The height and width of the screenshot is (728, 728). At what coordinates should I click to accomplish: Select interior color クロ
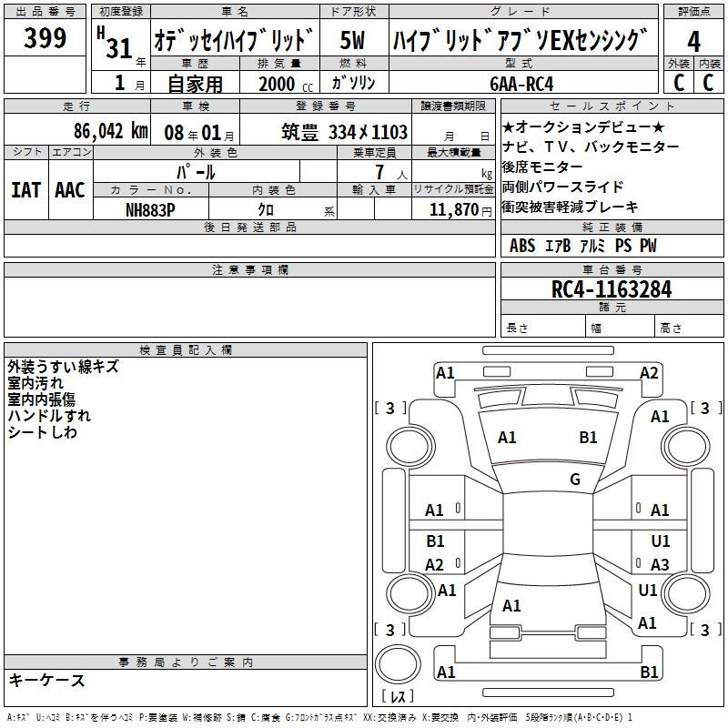tap(266, 209)
